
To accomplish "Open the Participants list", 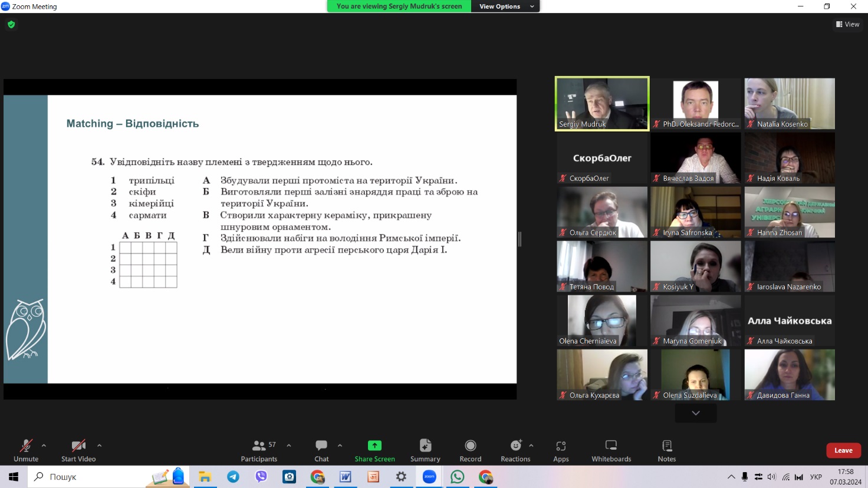I will click(x=259, y=450).
